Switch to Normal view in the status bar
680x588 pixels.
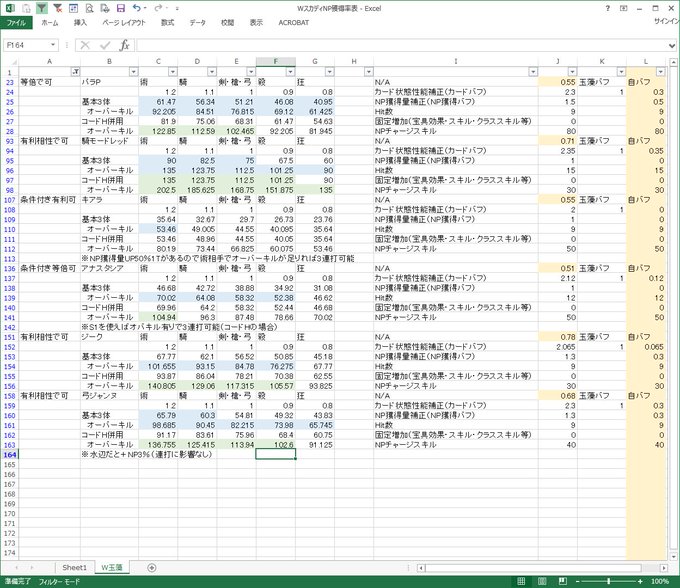pos(521,581)
